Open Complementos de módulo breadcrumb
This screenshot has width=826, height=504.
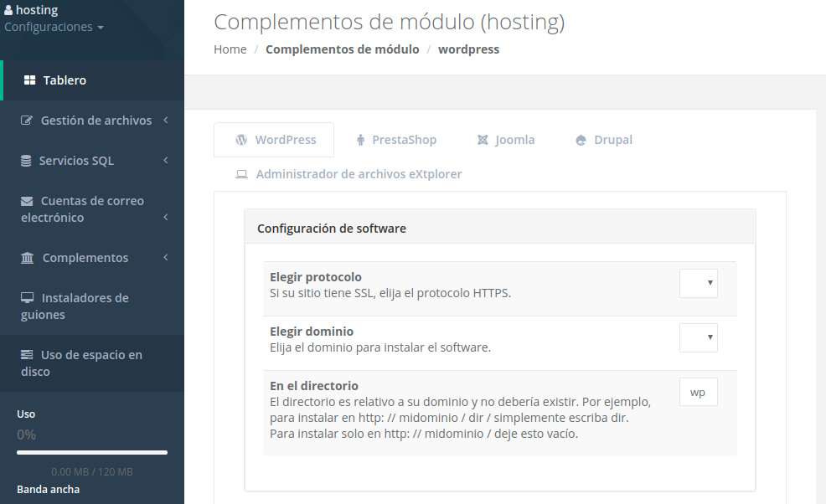coord(343,49)
